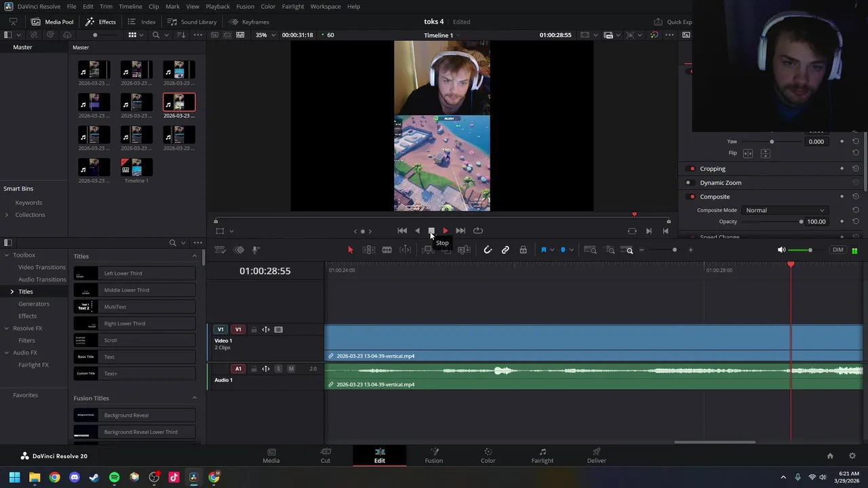Toggle the Cropping section enable dot
Screen dimensions: 868x488
[x=692, y=169]
